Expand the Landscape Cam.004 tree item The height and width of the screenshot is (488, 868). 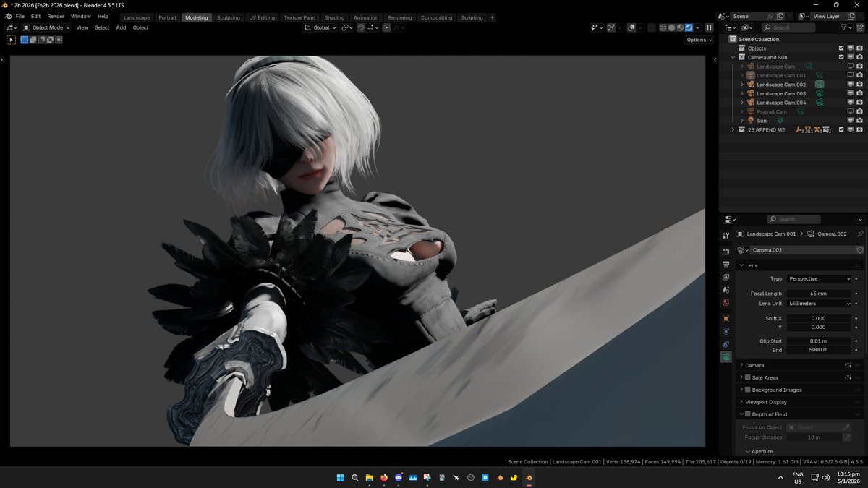pos(741,103)
